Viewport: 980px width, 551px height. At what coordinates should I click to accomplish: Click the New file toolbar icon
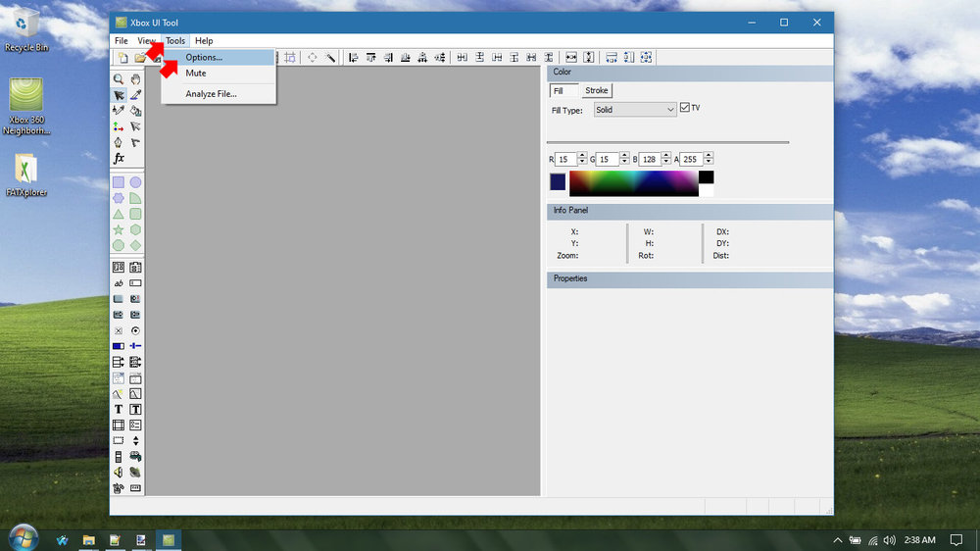[x=123, y=58]
